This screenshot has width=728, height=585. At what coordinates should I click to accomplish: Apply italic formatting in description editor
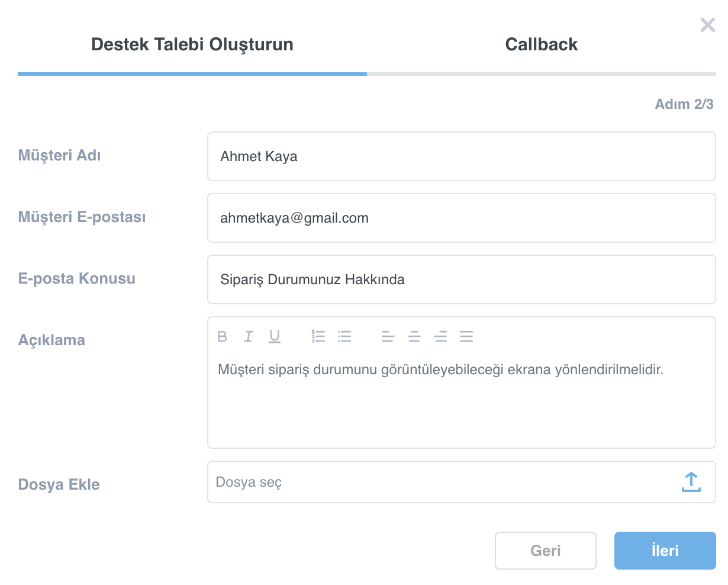(x=249, y=336)
